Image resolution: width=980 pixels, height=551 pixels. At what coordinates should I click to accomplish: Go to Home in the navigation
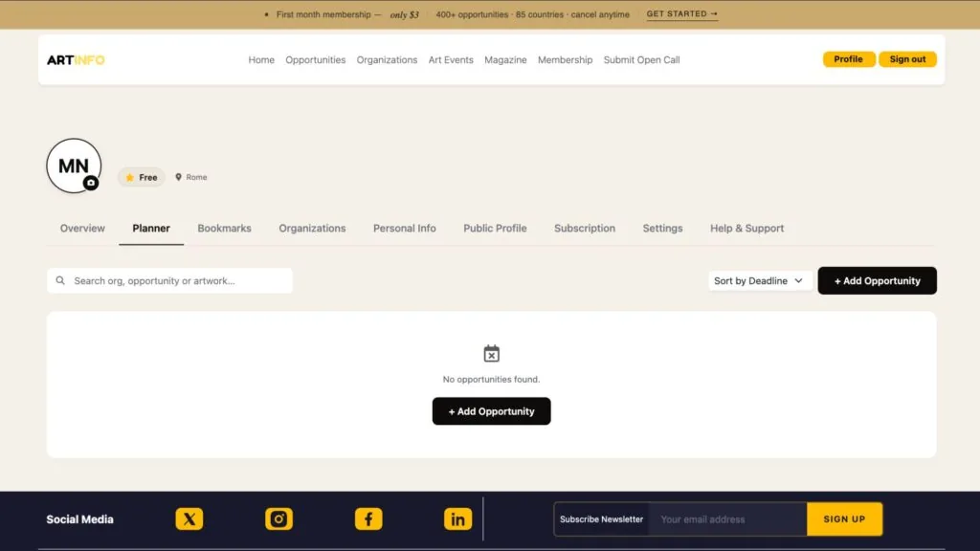[x=261, y=60]
